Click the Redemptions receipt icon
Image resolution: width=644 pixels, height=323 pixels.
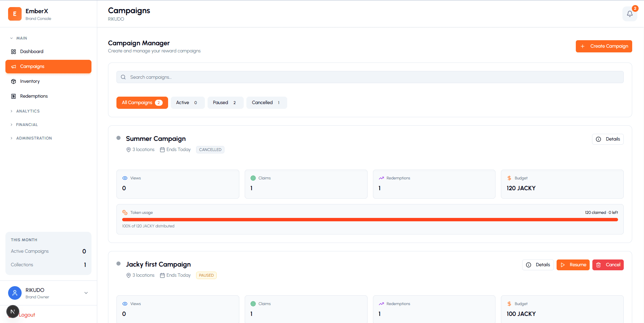coord(14,96)
